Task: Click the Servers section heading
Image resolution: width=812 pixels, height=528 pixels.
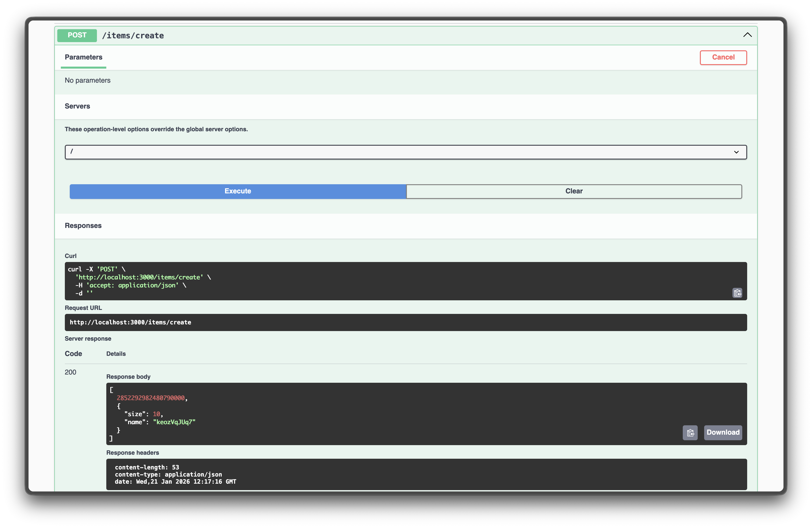Action: click(x=78, y=106)
